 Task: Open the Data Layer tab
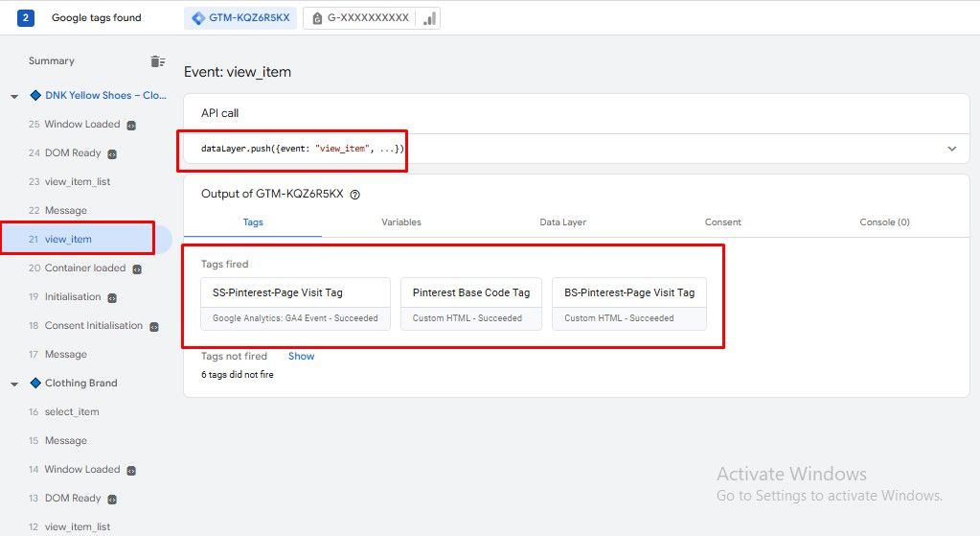pyautogui.click(x=562, y=222)
